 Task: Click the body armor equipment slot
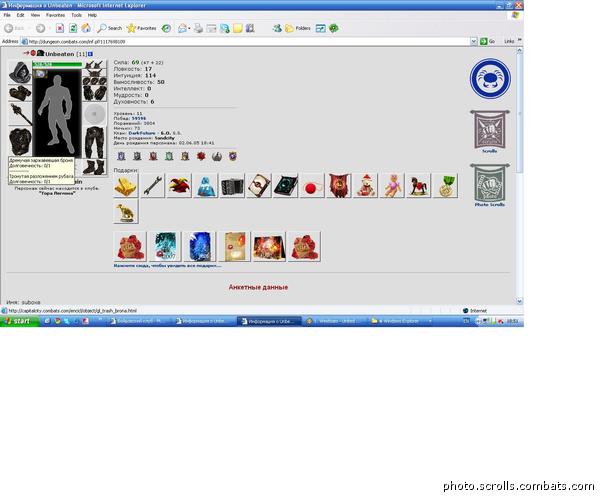[20, 141]
